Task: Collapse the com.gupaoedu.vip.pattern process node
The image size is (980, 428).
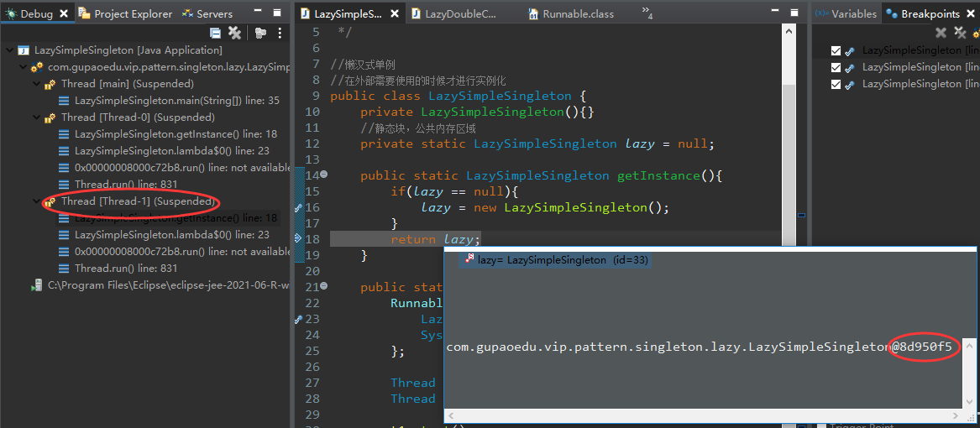Action: (x=24, y=67)
